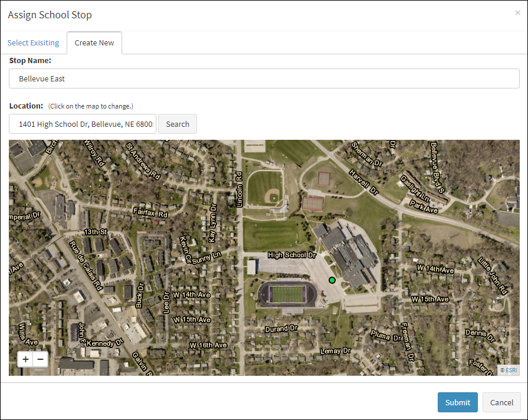The width and height of the screenshot is (528, 420).
Task: Zoom out the map with minus button
Action: click(x=40, y=359)
